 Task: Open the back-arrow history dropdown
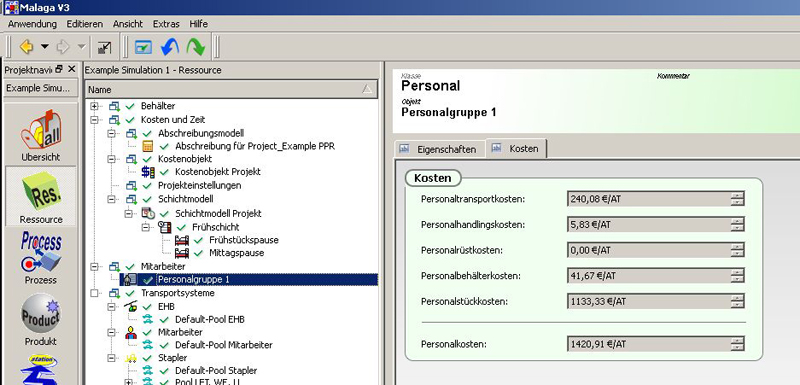pos(45,47)
